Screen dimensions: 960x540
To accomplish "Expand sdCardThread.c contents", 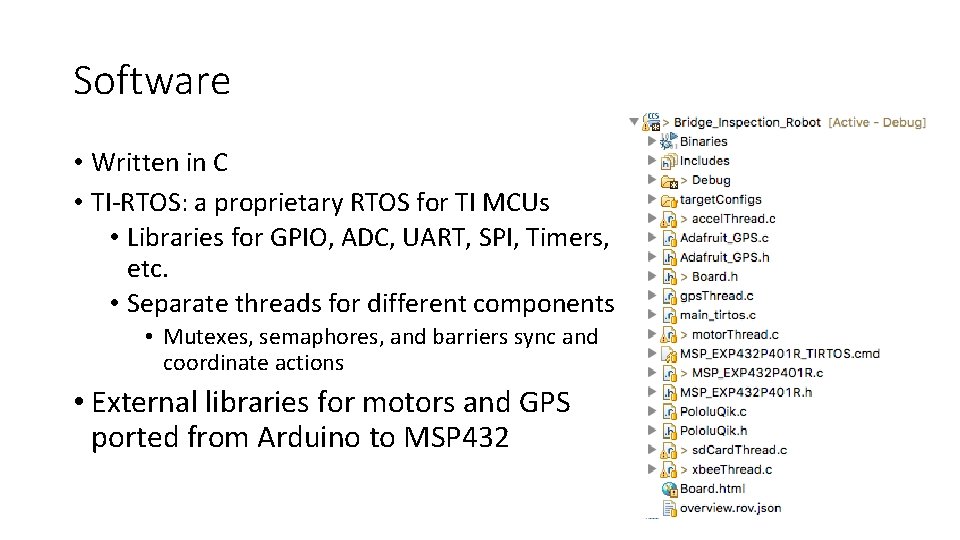I will tap(651, 449).
